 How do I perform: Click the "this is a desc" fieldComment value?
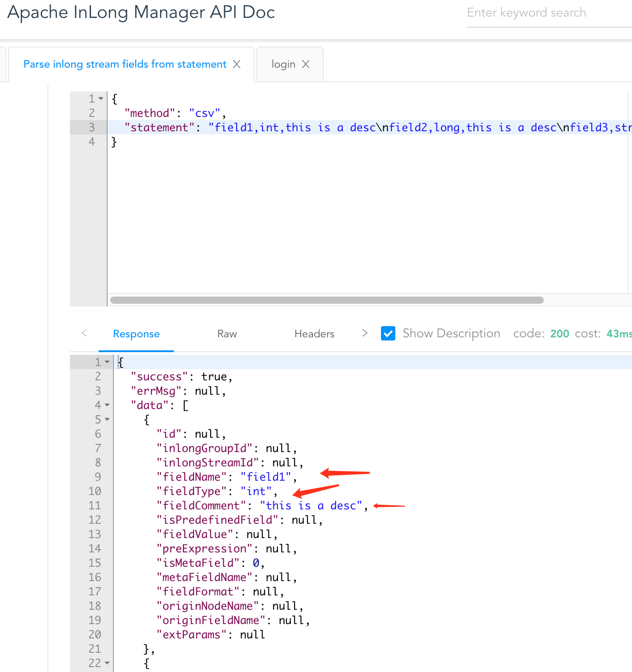coord(311,505)
